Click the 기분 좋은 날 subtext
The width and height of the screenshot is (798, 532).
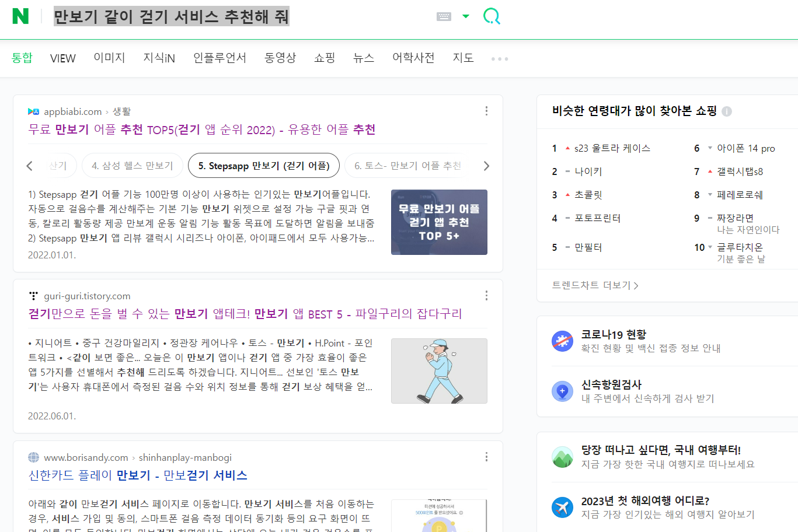coord(741,259)
